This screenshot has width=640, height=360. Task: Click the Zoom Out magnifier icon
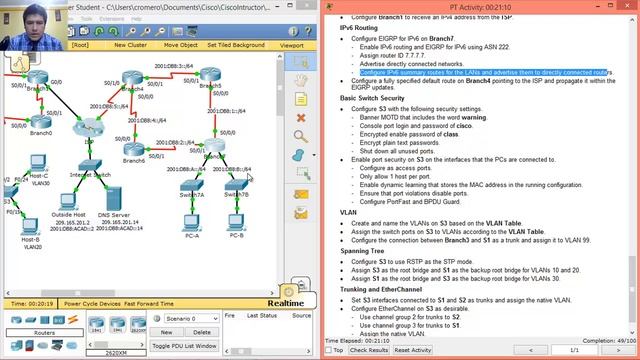pyautogui.click(x=160, y=31)
